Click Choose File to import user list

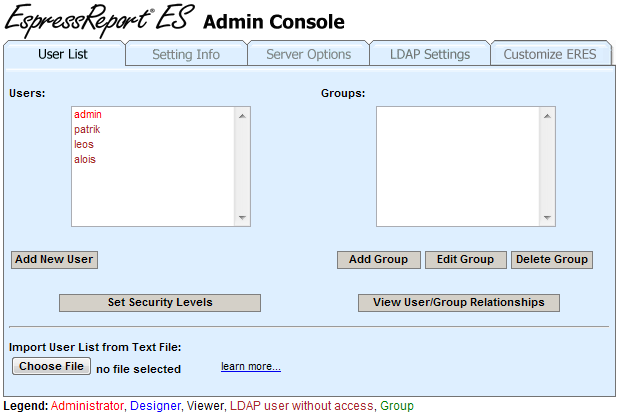pyautogui.click(x=51, y=366)
